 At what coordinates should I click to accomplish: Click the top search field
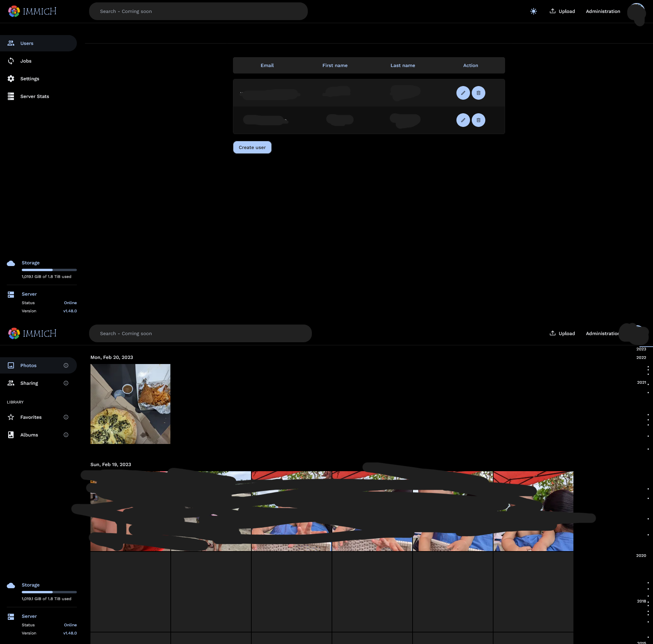pyautogui.click(x=198, y=11)
